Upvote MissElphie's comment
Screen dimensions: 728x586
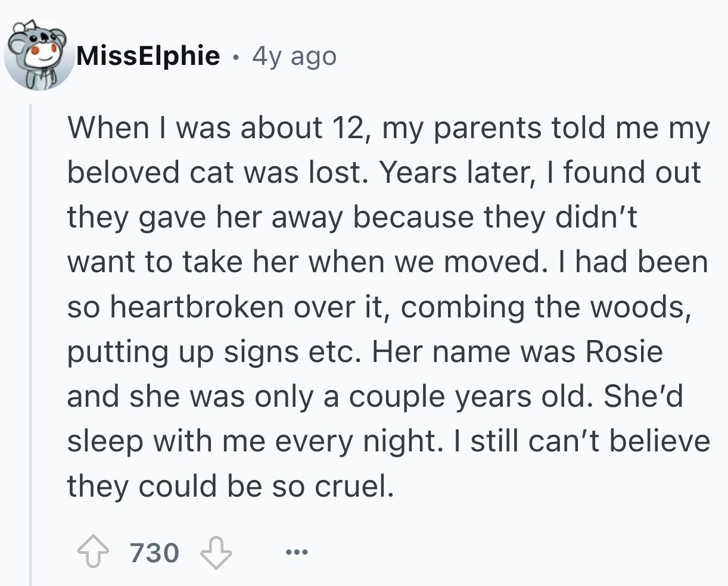(94, 553)
